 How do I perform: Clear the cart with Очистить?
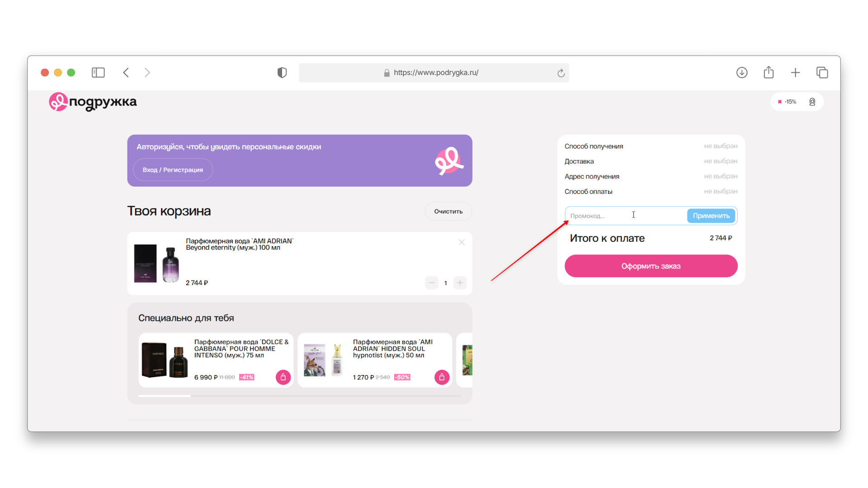448,211
